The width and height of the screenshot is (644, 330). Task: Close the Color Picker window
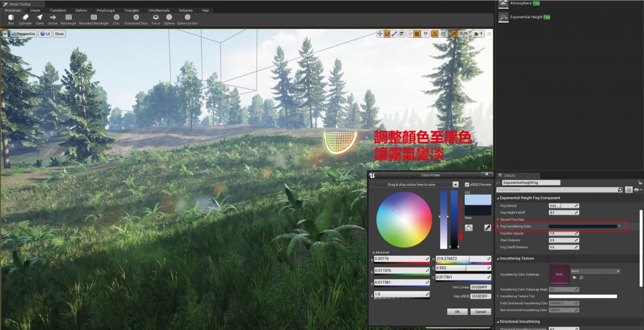tap(486, 174)
